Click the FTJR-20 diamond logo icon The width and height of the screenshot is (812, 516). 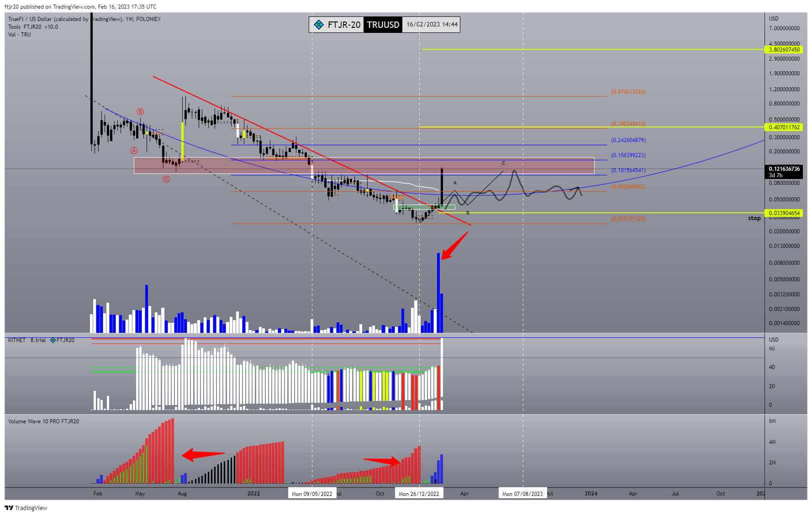[x=319, y=25]
